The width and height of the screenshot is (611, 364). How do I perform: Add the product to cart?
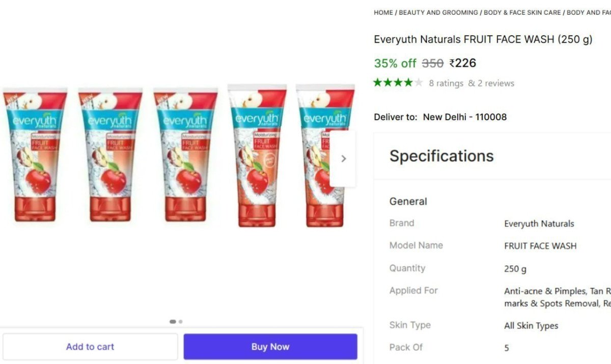click(90, 347)
